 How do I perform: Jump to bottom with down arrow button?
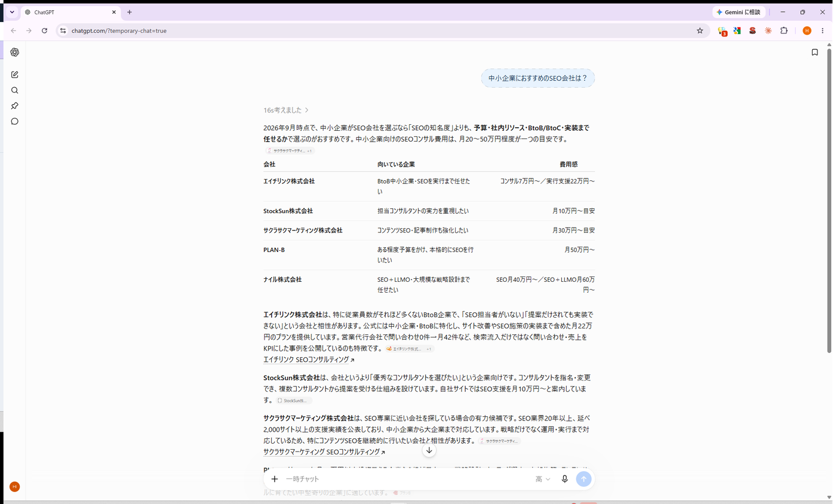(x=429, y=451)
